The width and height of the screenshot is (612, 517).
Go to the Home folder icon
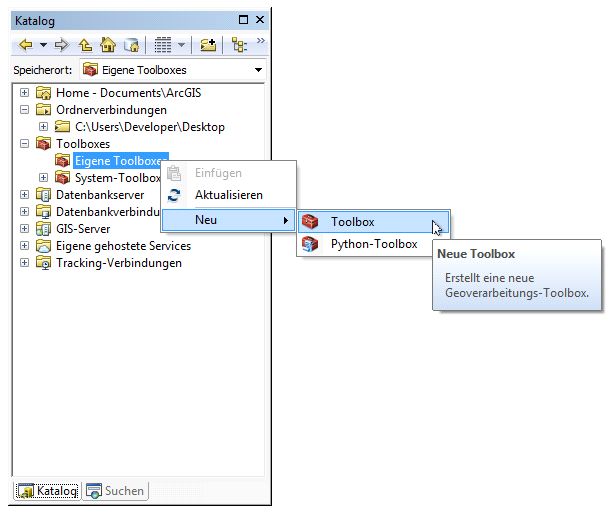(108, 45)
